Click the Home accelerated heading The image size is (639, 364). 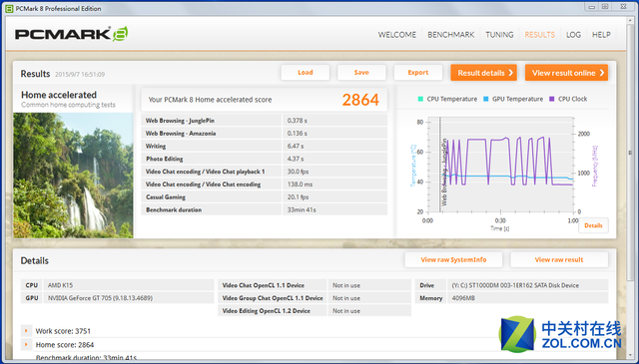[59, 95]
